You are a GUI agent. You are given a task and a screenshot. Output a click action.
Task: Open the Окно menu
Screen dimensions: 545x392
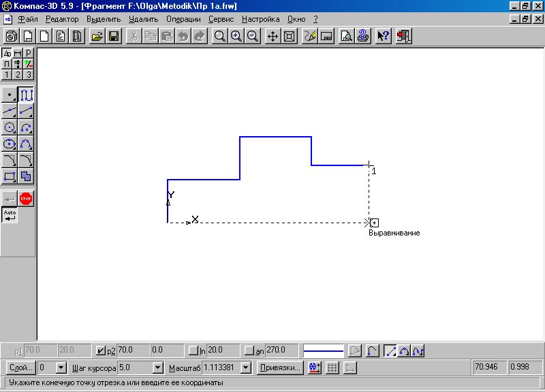point(296,19)
